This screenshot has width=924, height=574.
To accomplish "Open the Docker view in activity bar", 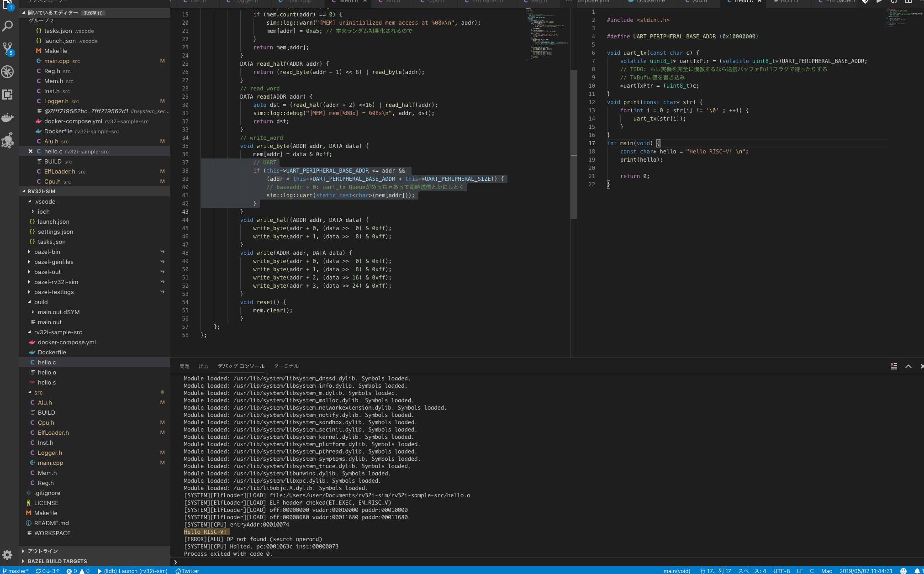I will point(8,117).
